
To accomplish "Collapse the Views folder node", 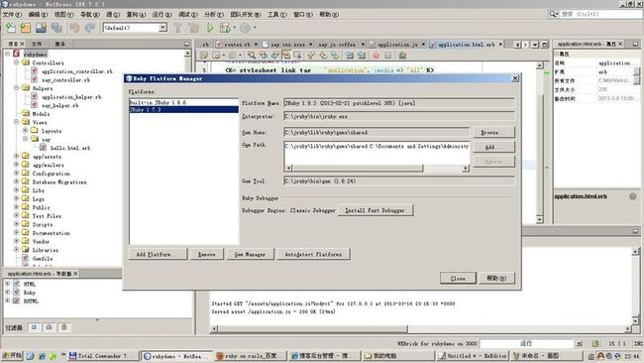I will (x=17, y=122).
